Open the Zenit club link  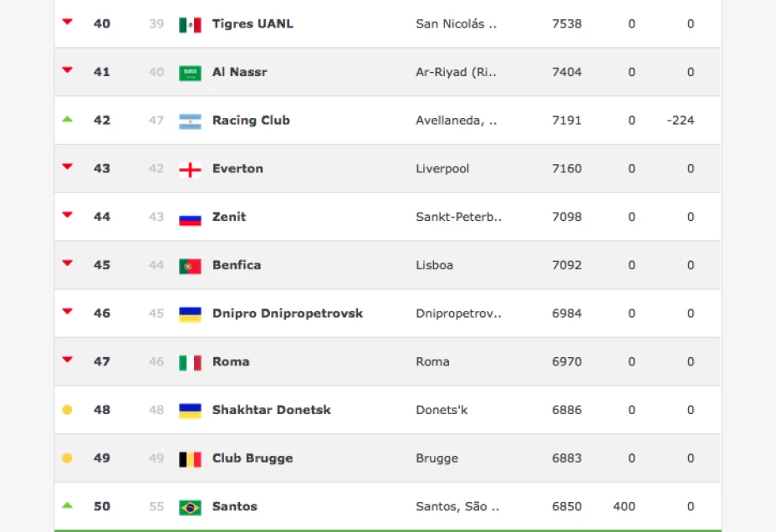(229, 217)
